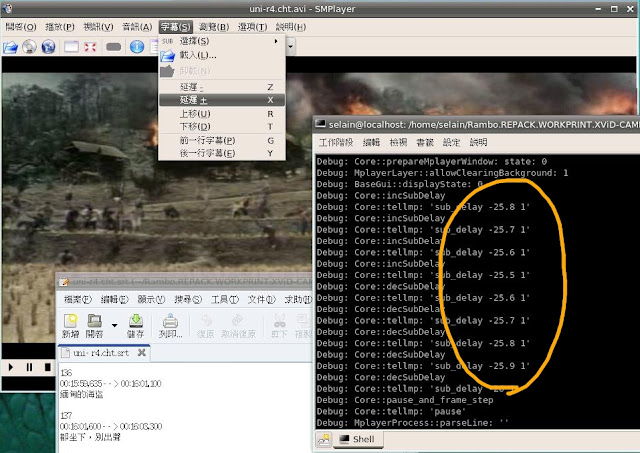Open the 顯示(V) menu in text editor
Image resolution: width=640 pixels, height=453 pixels.
tap(151, 300)
